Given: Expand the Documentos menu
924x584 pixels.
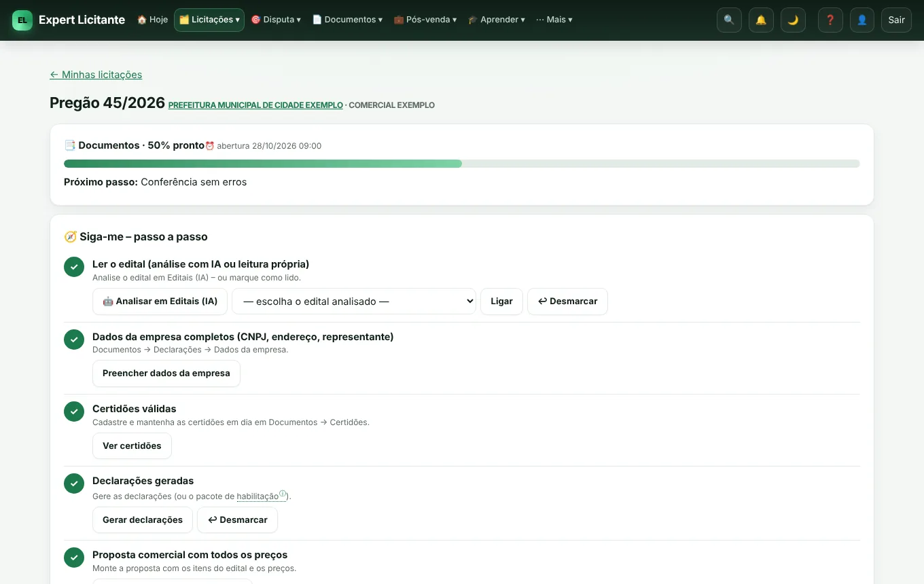Looking at the screenshot, I should point(347,20).
